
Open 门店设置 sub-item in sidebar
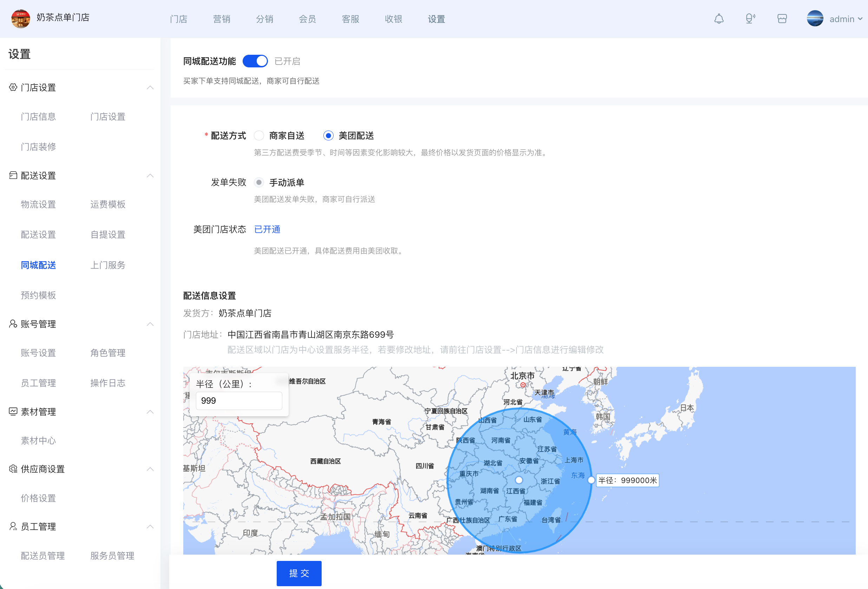(107, 117)
